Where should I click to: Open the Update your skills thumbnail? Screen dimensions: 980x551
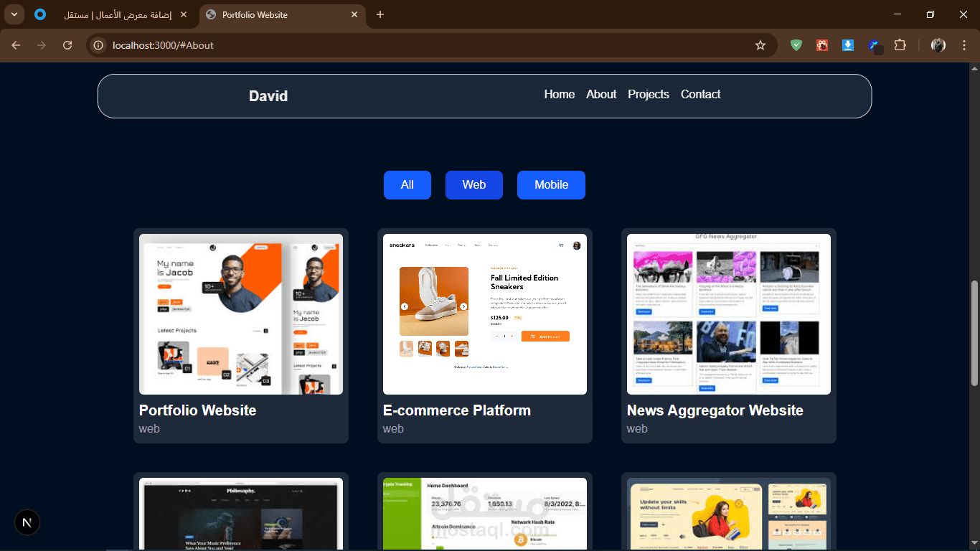point(729,514)
